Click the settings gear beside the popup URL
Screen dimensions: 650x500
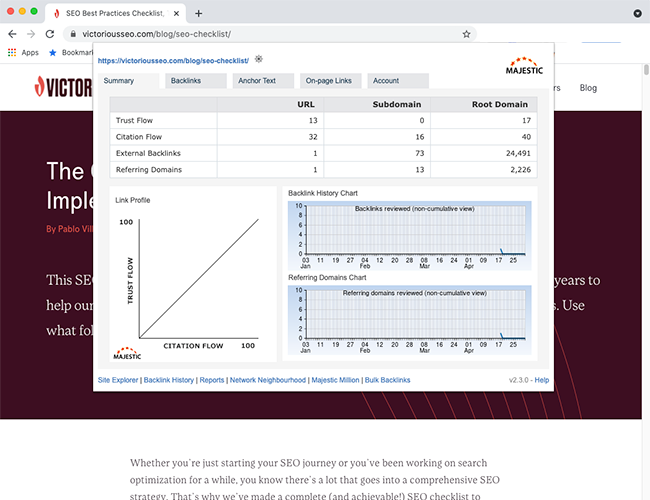coord(259,60)
